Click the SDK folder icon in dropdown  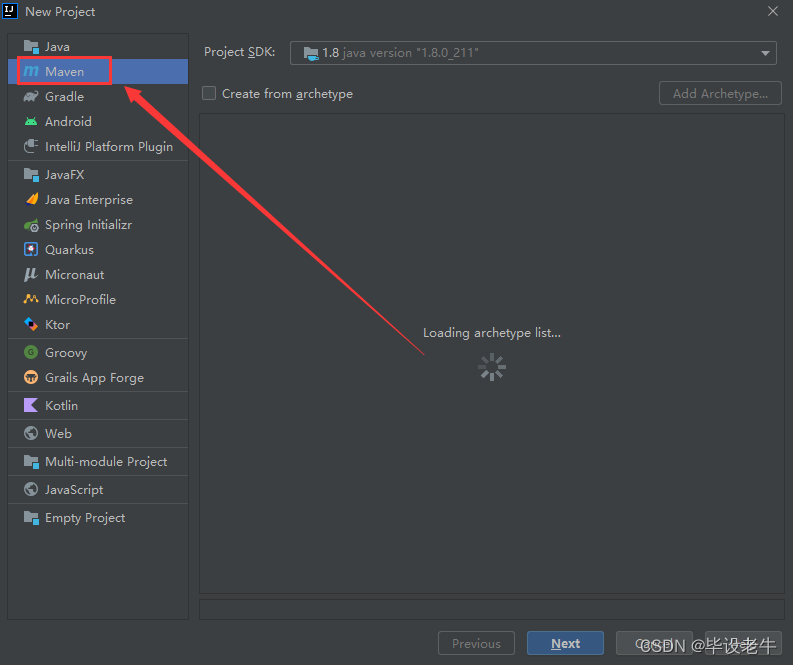[x=311, y=53]
